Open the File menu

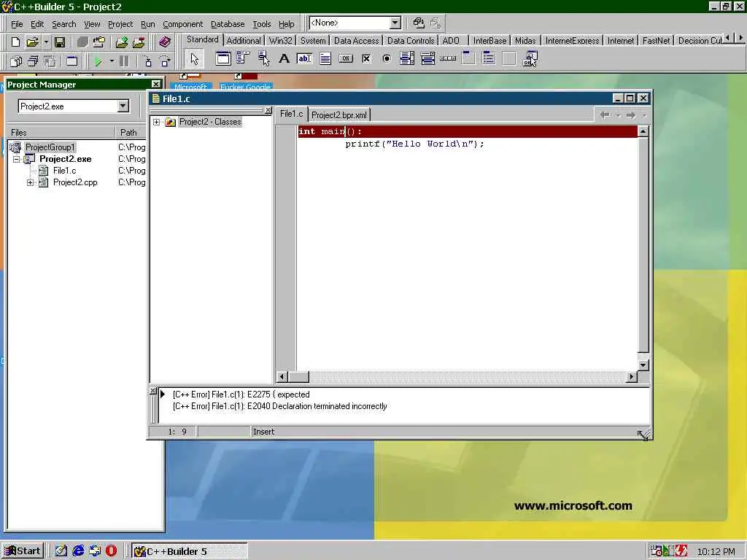(x=17, y=24)
